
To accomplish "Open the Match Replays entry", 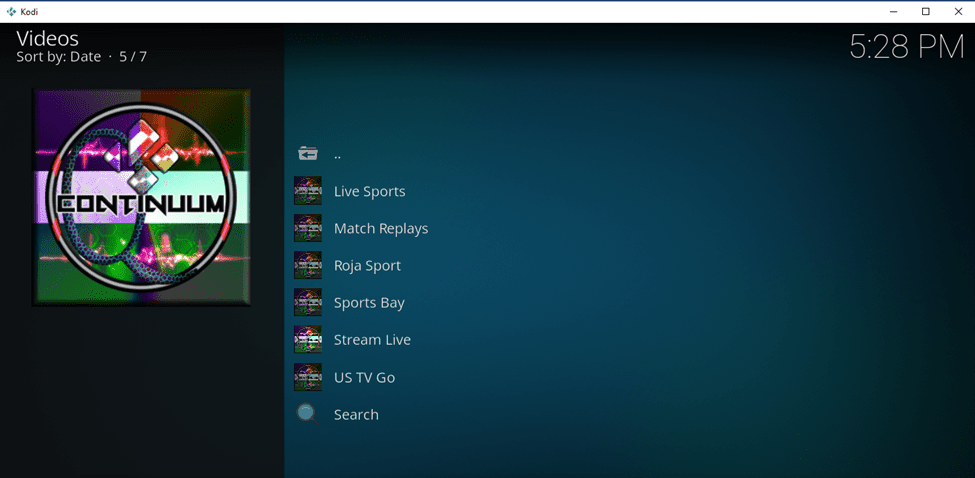I will click(381, 229).
